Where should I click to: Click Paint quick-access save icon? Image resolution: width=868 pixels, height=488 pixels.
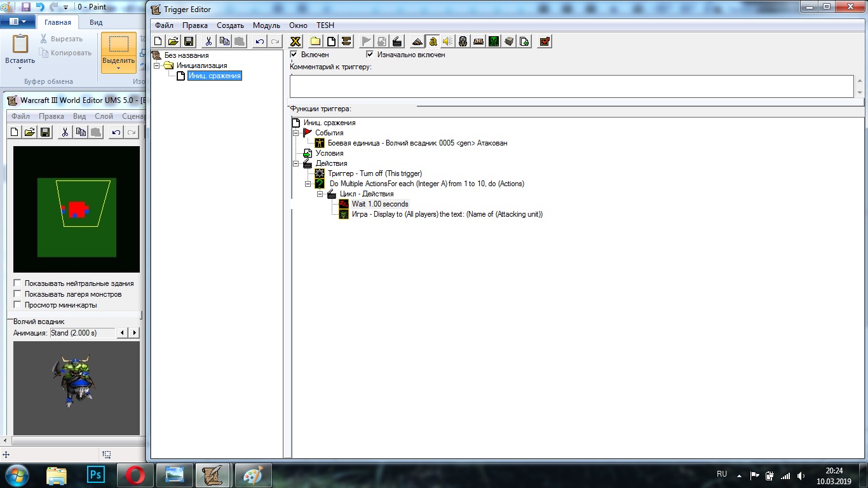point(26,7)
